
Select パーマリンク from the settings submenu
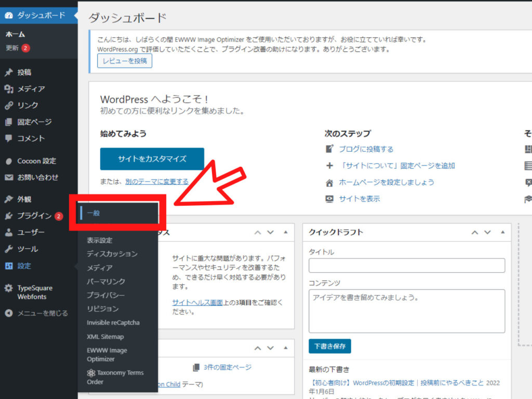click(106, 281)
